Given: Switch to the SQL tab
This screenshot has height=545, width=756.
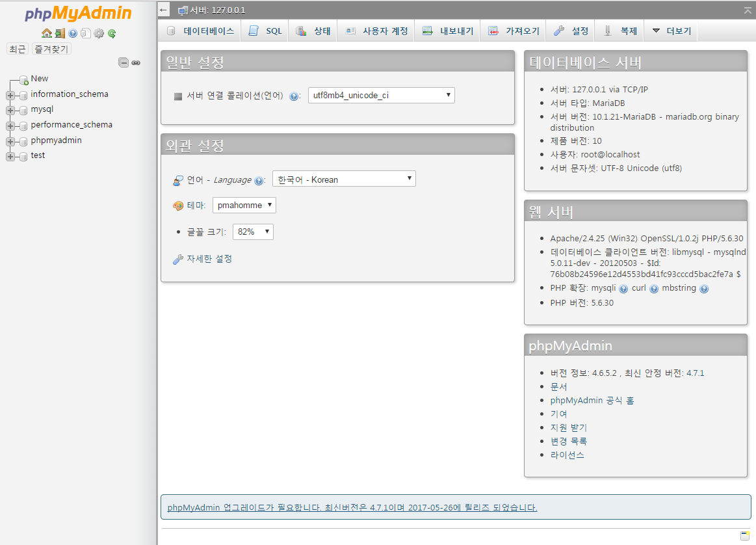Looking at the screenshot, I should pos(265,31).
